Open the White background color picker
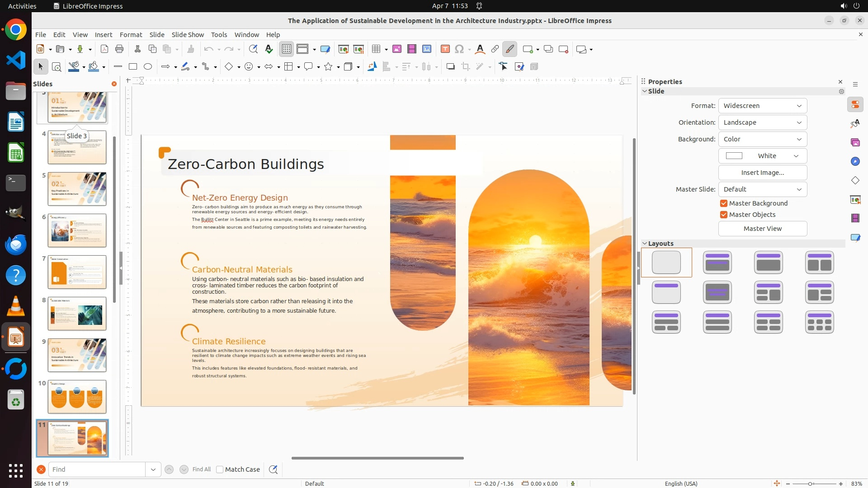Viewport: 868px width, 488px height. tap(762, 156)
